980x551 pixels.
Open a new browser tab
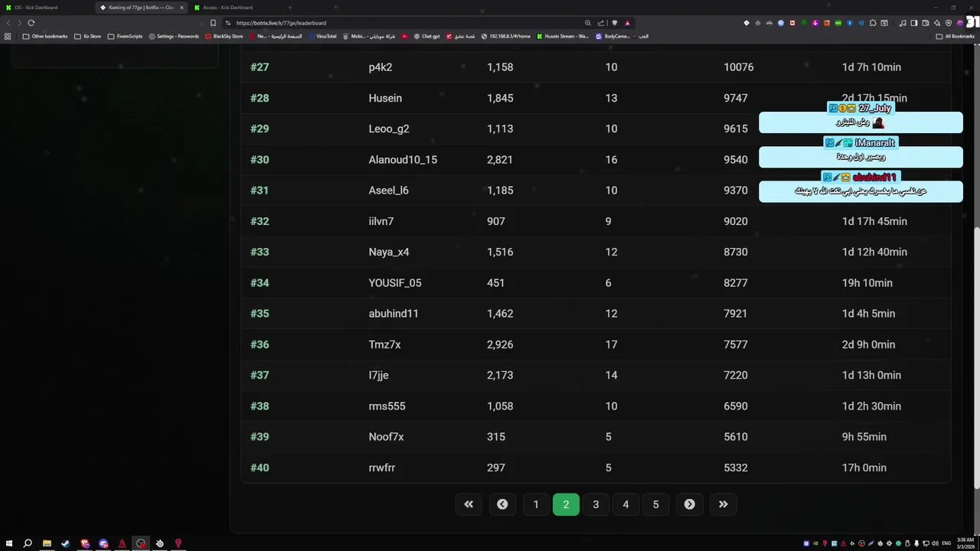(289, 8)
